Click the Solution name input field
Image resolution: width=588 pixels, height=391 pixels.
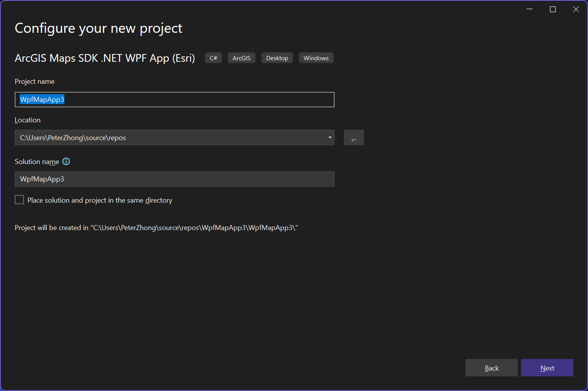(175, 179)
